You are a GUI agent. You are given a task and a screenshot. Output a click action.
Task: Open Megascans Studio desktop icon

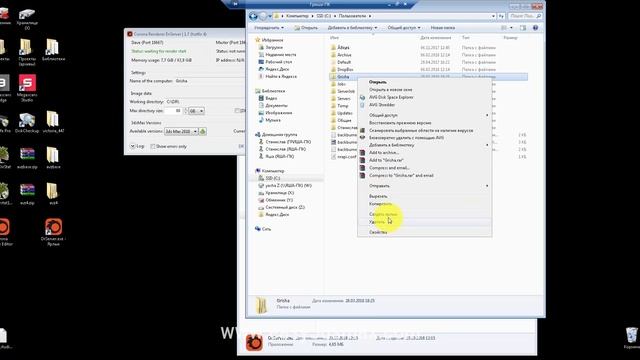pos(27,88)
